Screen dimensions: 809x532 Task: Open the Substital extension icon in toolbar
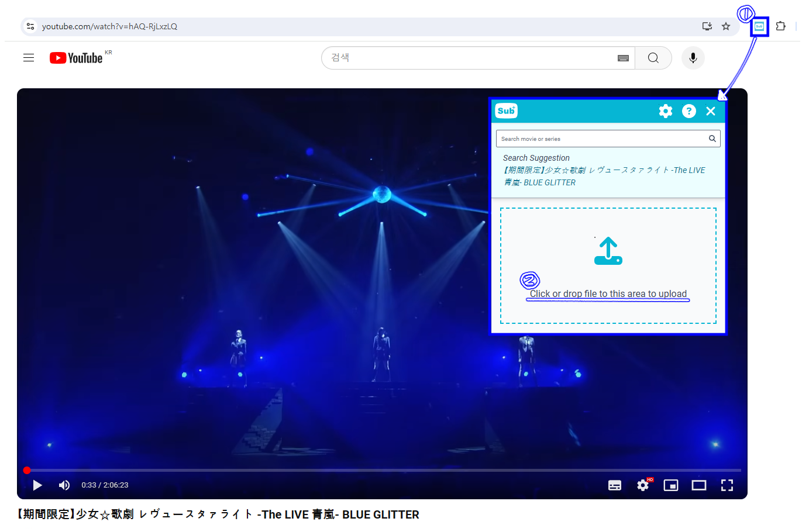pos(759,26)
